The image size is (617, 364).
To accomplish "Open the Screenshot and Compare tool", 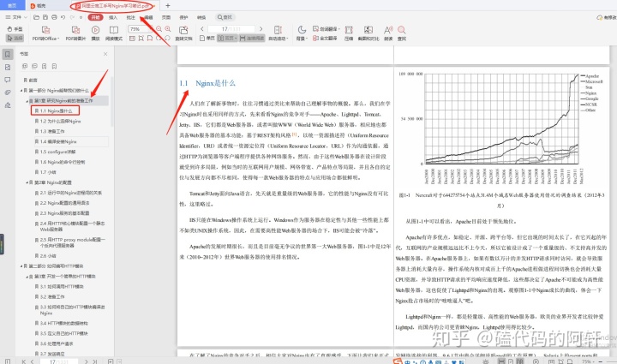I will pyautogui.click(x=368, y=33).
